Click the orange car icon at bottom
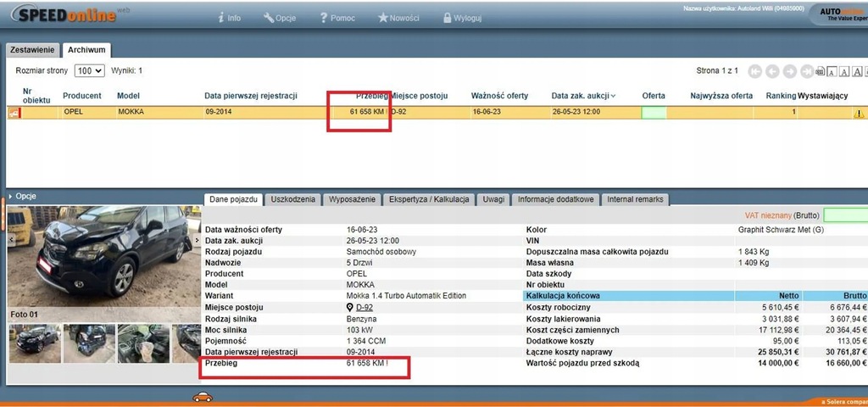 pyautogui.click(x=202, y=397)
